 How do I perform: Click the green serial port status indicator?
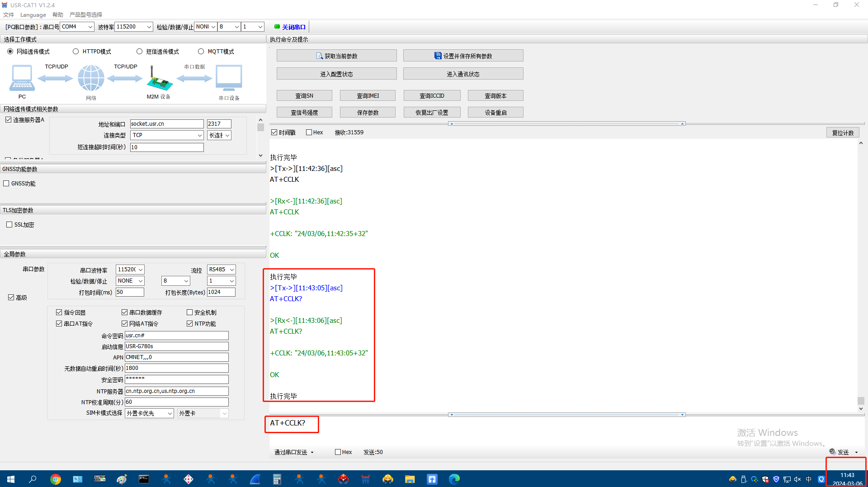tap(277, 27)
